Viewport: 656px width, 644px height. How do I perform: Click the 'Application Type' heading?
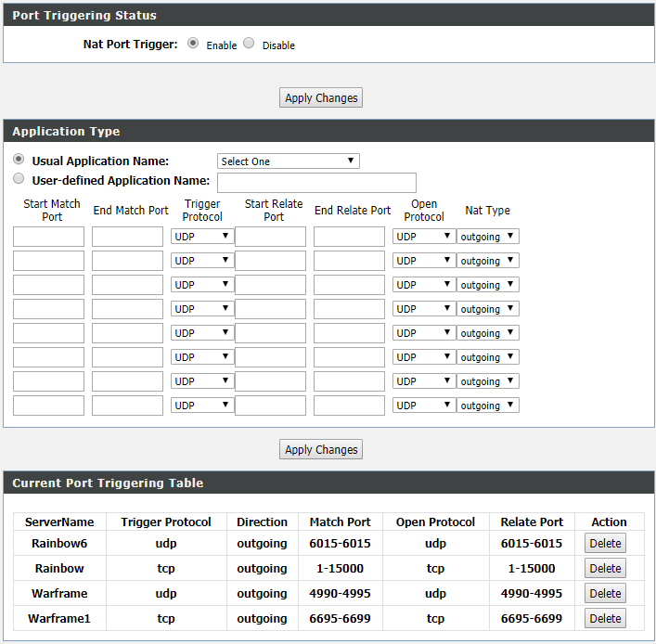66,131
